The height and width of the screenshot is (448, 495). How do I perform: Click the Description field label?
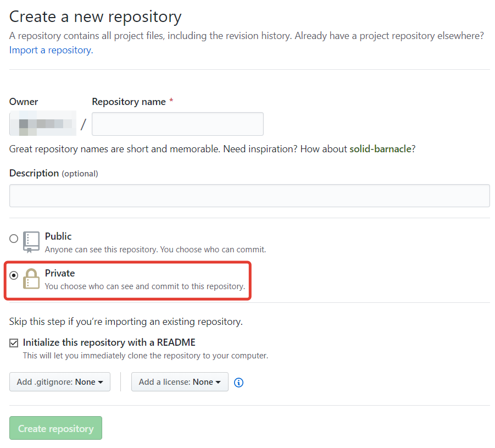(34, 173)
